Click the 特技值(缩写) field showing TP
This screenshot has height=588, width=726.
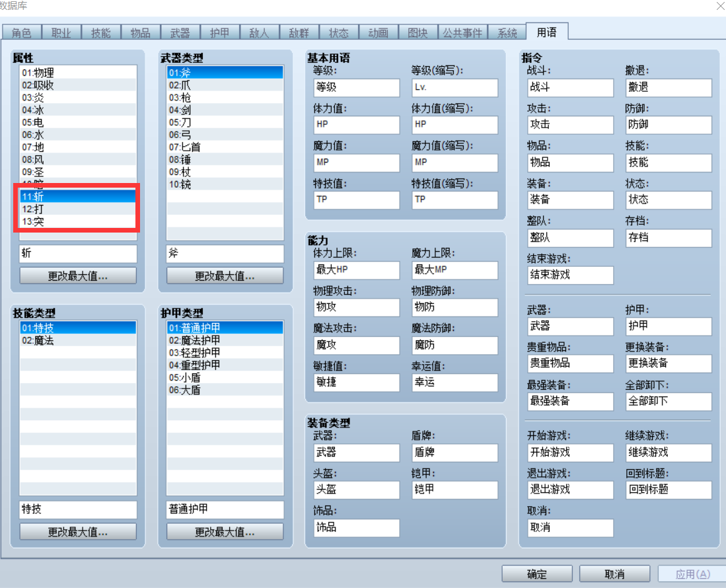click(454, 200)
